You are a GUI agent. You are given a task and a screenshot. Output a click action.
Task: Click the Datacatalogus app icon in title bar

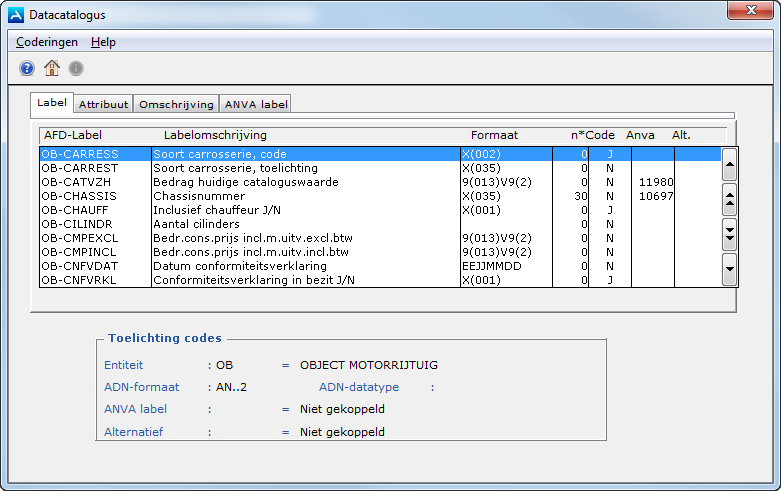tap(15, 15)
